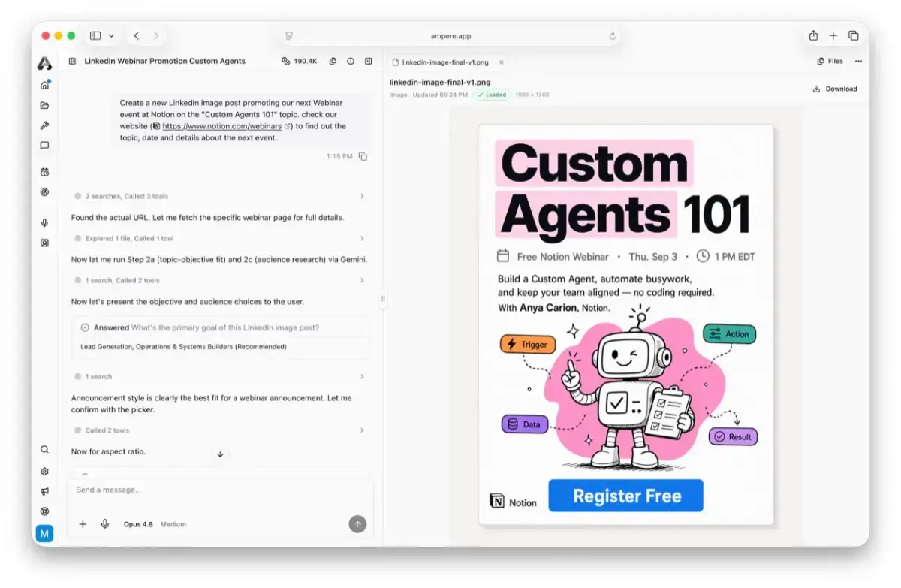
Task: Open the sidebar dropdown chevron in the browser toolbar
Action: click(x=112, y=36)
